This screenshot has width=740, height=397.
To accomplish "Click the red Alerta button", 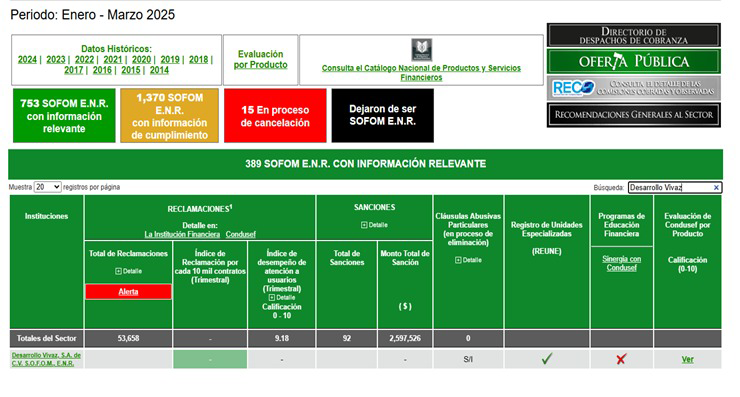I will [x=128, y=292].
